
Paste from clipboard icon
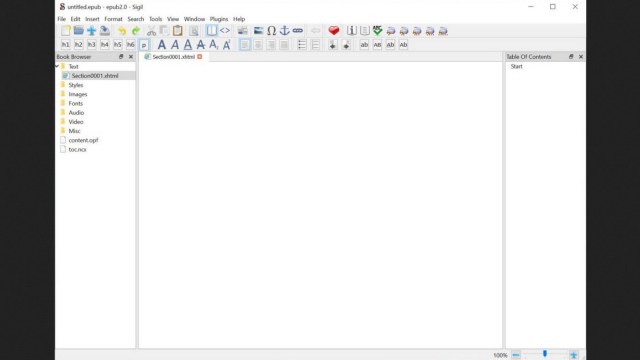[178, 31]
